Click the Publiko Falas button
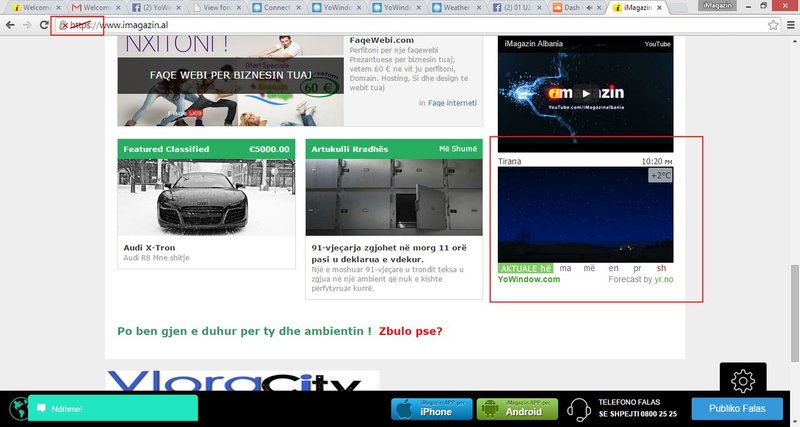800x427 pixels. point(737,409)
